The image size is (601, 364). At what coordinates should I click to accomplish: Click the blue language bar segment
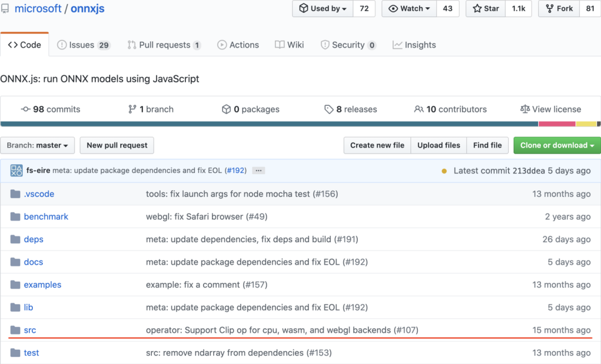coord(269,124)
